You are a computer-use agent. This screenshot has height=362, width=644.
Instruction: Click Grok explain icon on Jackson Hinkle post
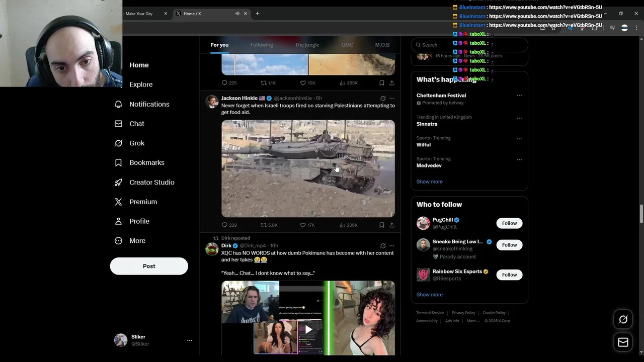383,98
